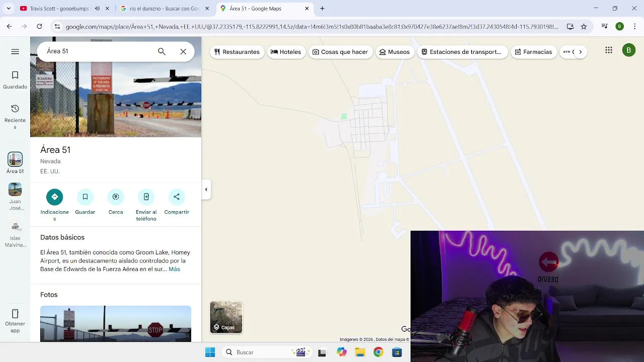The height and width of the screenshot is (362, 644).
Task: Open the Google account avatar B
Action: 629,50
